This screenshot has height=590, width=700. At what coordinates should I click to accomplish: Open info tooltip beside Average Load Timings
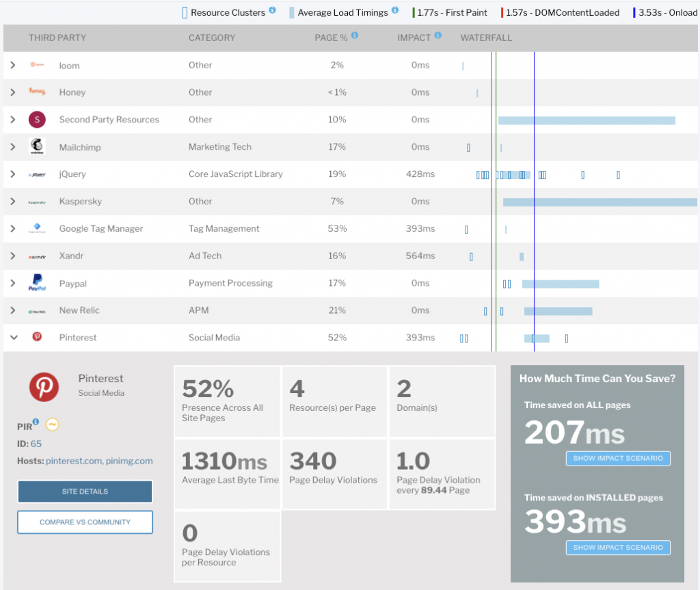(395, 10)
